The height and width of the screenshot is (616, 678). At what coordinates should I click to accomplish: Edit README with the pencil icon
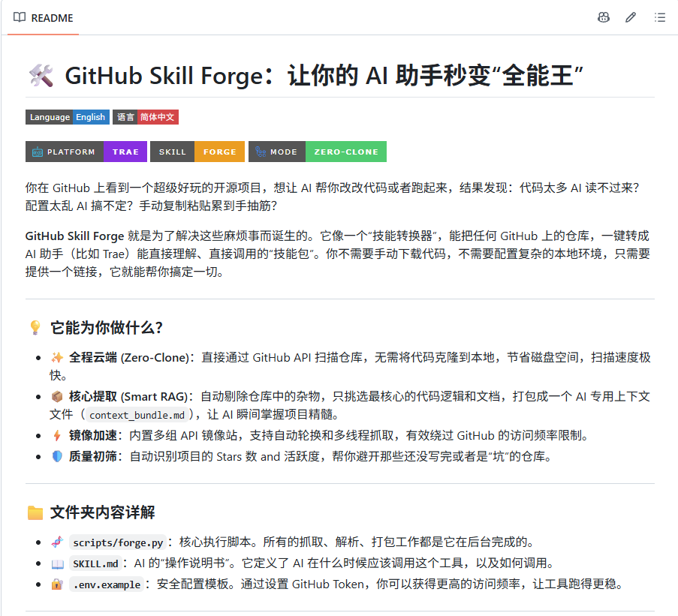(631, 17)
